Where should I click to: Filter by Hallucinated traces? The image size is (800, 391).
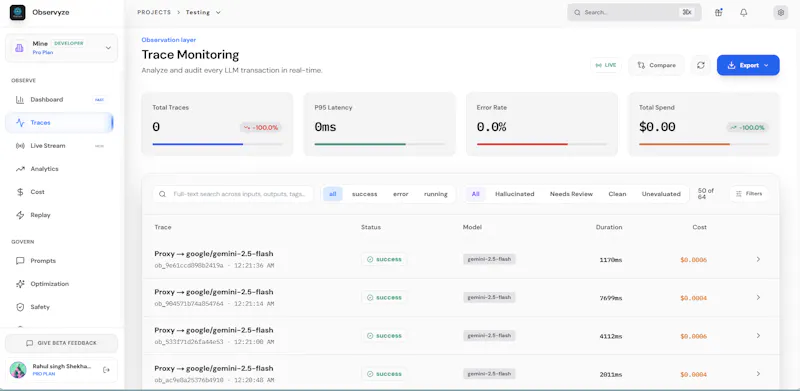pyautogui.click(x=514, y=194)
